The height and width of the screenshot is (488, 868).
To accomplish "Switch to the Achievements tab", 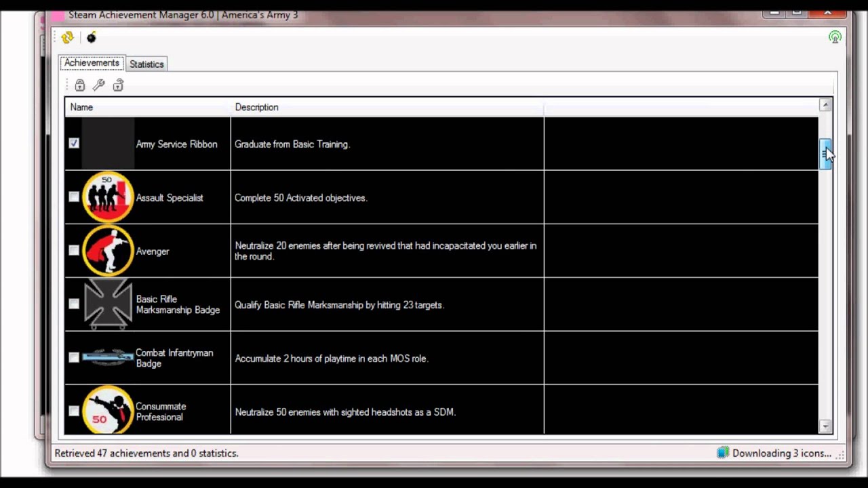I will tap(92, 63).
